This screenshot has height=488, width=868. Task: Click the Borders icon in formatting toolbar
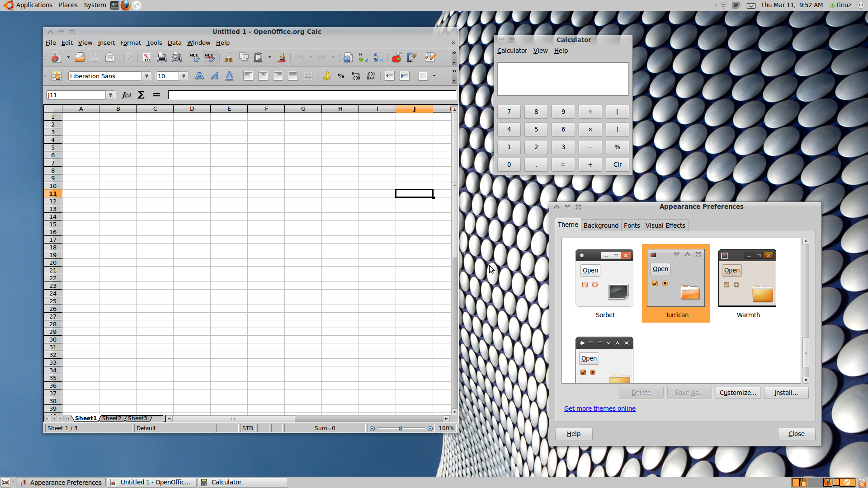[423, 76]
